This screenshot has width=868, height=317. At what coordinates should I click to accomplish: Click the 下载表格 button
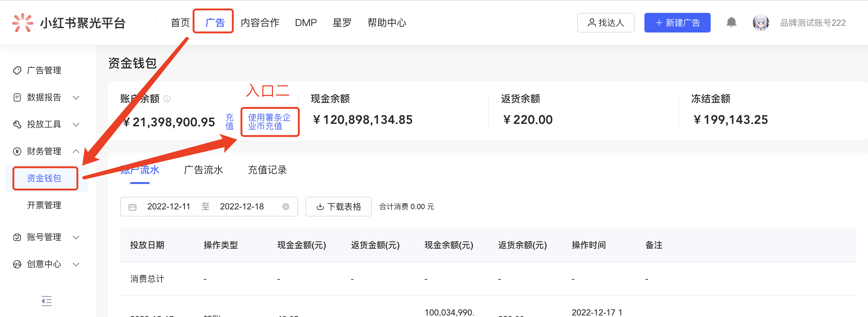click(x=338, y=207)
